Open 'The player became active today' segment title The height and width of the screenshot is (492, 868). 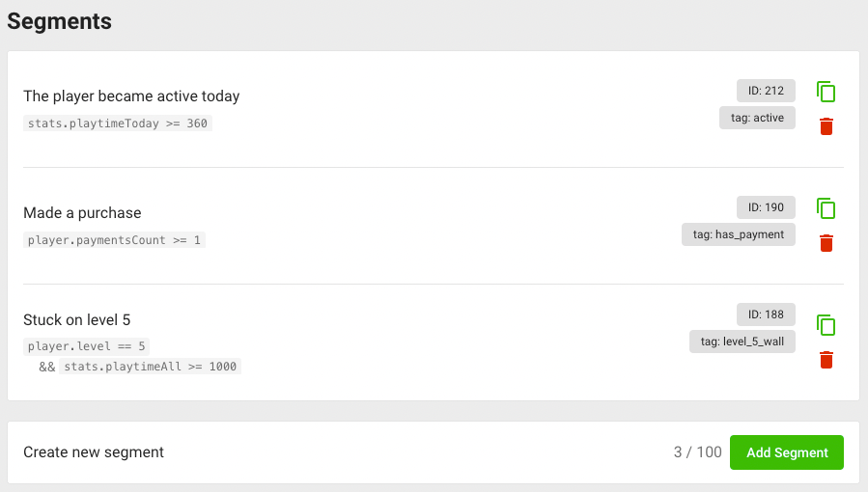(131, 96)
